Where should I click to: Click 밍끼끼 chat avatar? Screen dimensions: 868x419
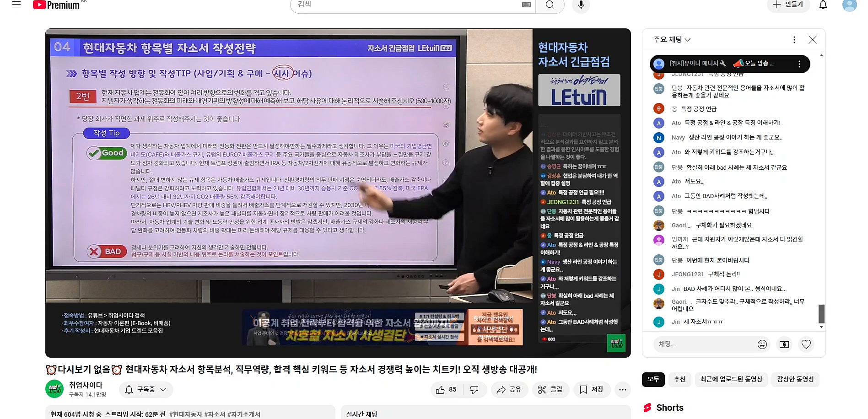658,240
